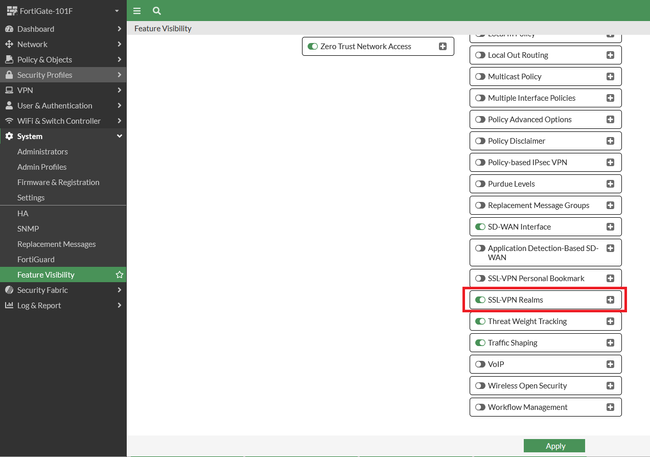Image resolution: width=650 pixels, height=457 pixels.
Task: Click the hamburger menu icon in the top bar
Action: [x=137, y=11]
